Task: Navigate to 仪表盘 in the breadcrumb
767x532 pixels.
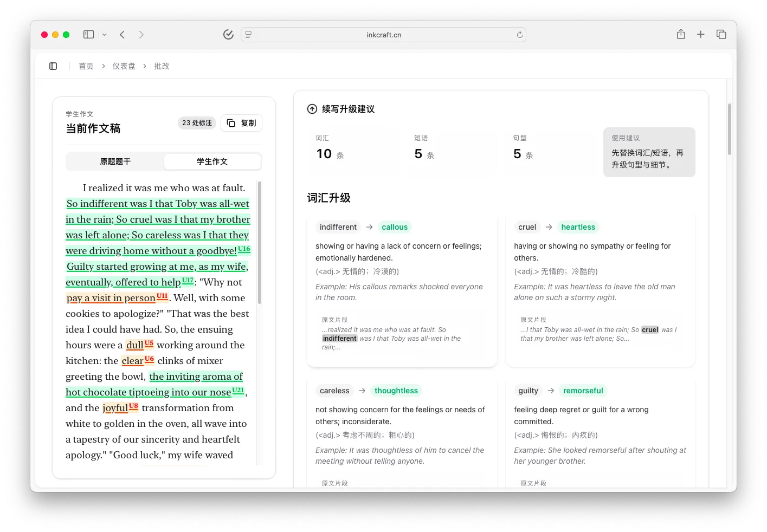Action: pyautogui.click(x=124, y=66)
